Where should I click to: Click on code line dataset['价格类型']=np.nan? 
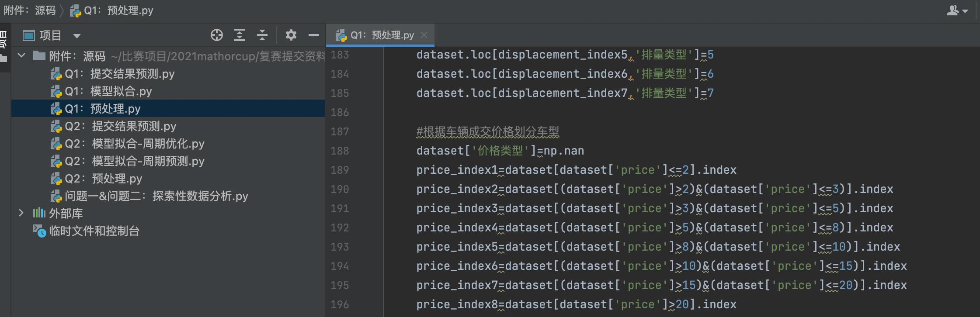500,151
